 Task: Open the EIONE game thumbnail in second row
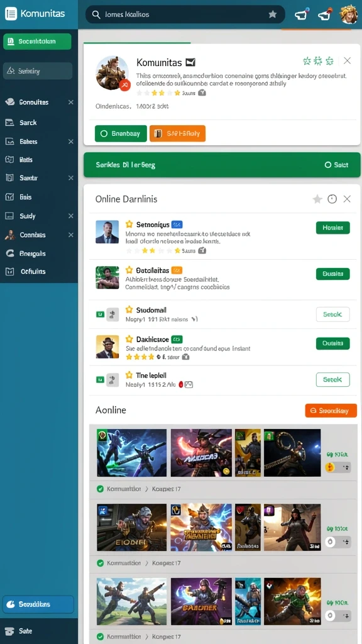(132, 528)
